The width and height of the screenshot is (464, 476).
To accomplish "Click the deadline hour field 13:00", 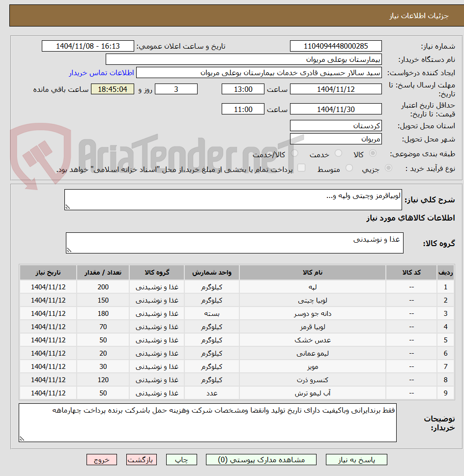I will [x=243, y=89].
